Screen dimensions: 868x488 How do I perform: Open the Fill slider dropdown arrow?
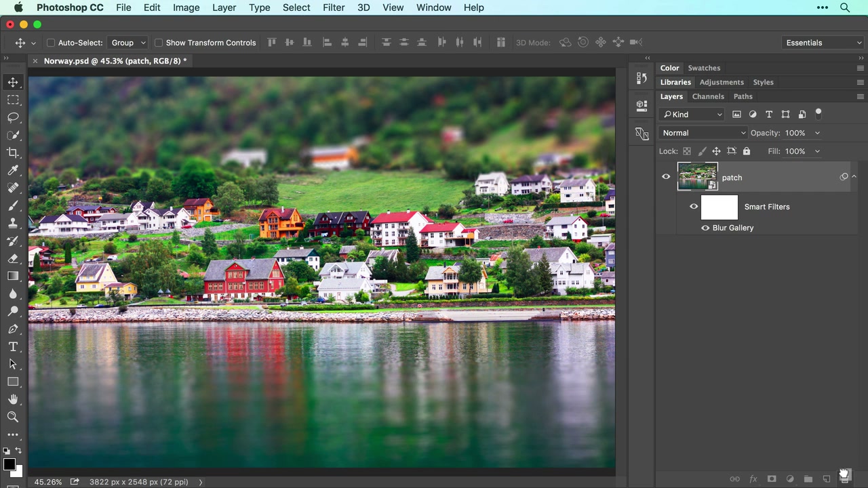pyautogui.click(x=817, y=151)
